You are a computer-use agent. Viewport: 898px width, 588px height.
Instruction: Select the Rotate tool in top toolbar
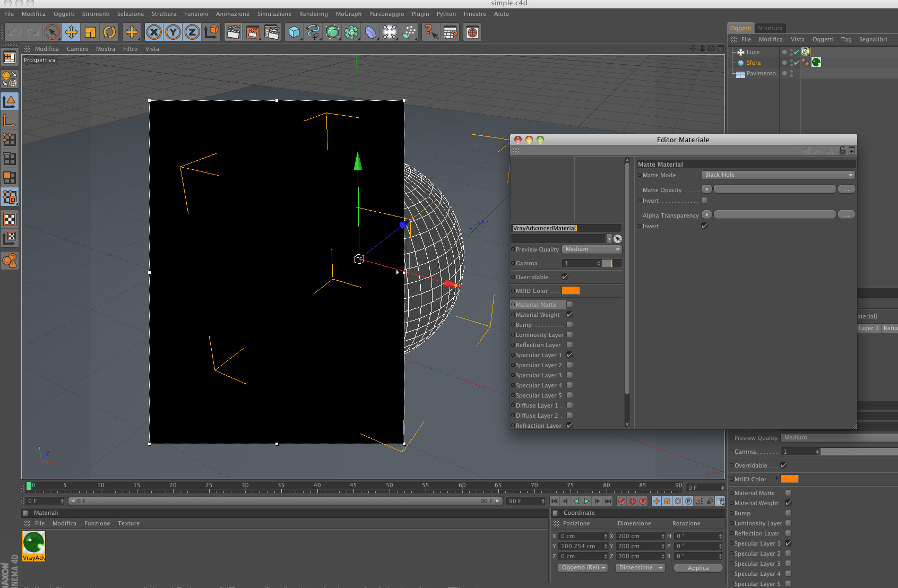[x=109, y=32]
